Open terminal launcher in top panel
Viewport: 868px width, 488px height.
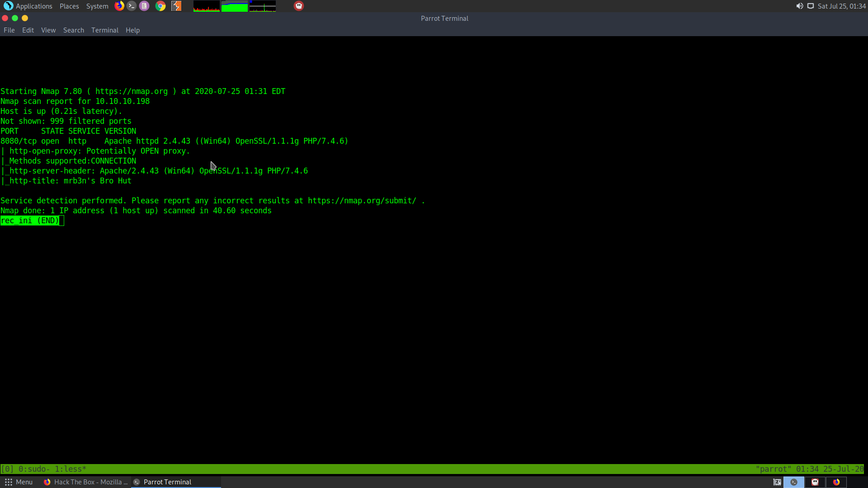click(132, 6)
